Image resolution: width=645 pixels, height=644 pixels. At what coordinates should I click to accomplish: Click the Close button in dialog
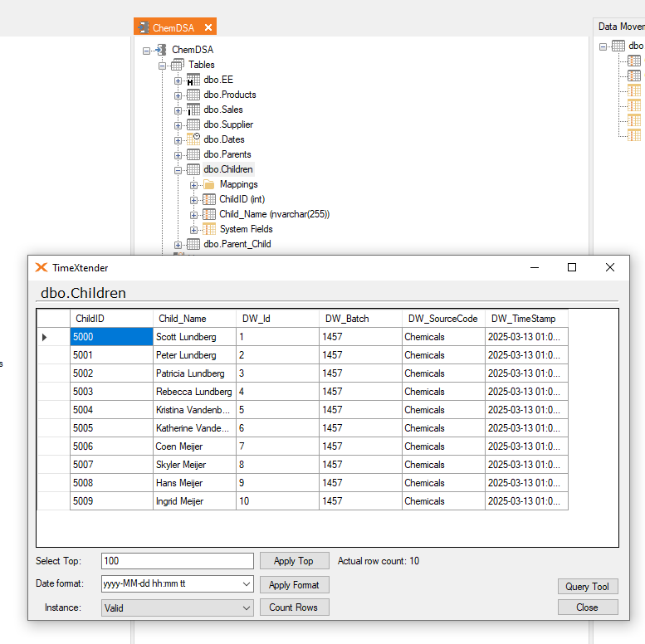588,607
